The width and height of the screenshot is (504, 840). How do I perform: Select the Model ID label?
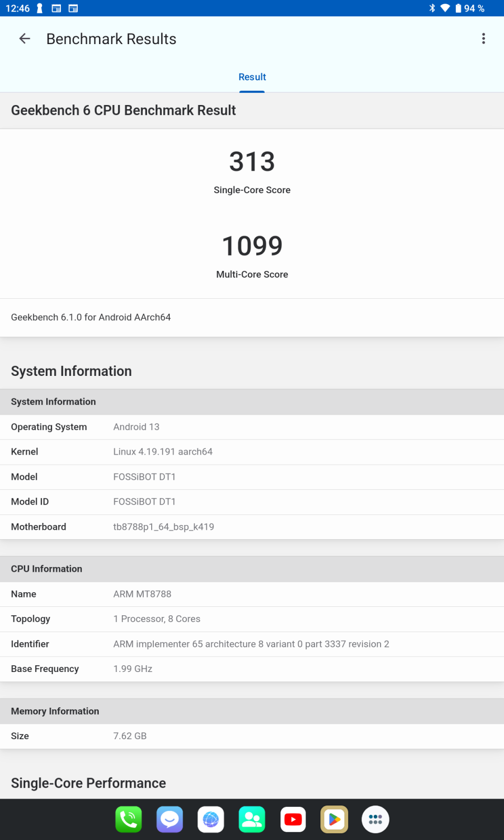click(x=30, y=501)
